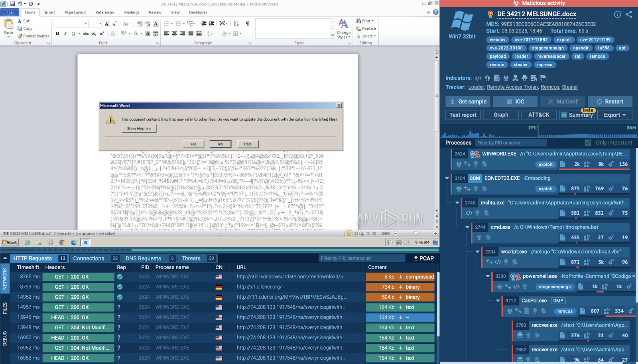Click the Justify alignment icon
The image size is (638, 364).
tap(191, 34)
